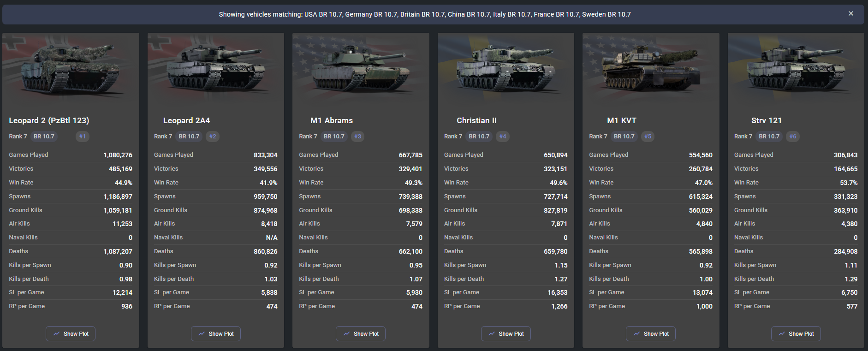The image size is (868, 351).
Task: Show plot for Leopard 2A4
Action: (215, 333)
